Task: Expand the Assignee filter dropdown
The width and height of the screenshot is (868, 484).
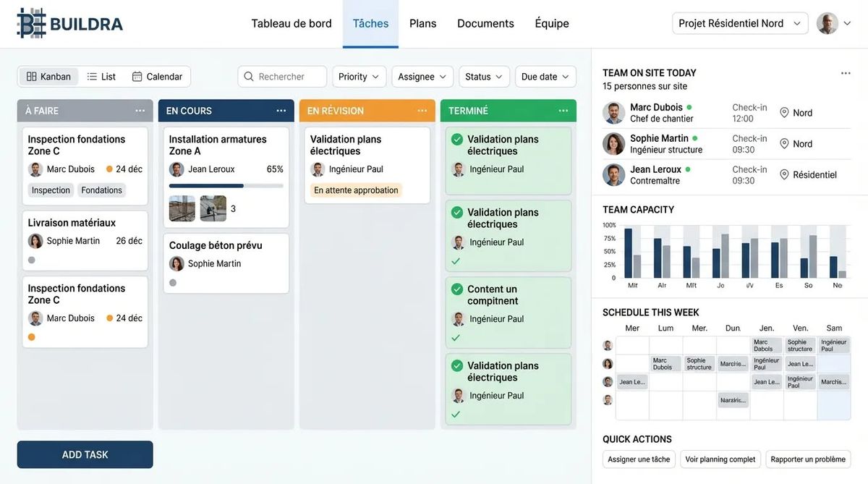Action: pyautogui.click(x=422, y=77)
